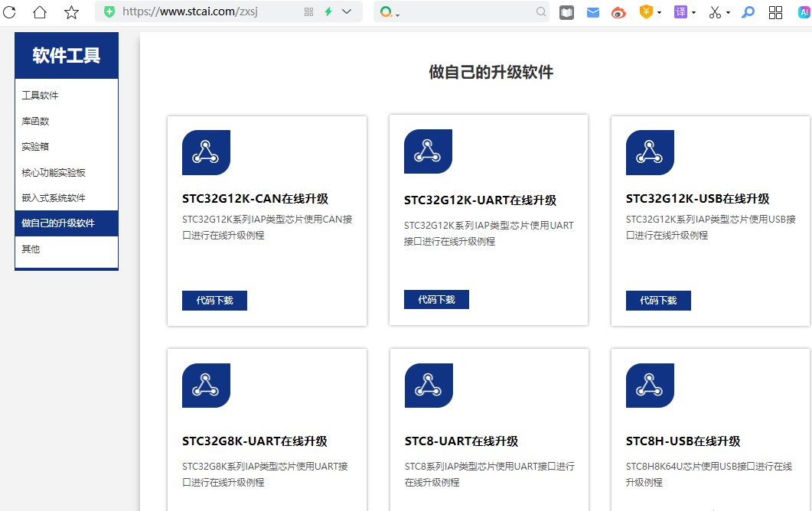The height and width of the screenshot is (511, 812).
Task: Open STC32G12K-USB在线升级 title
Action: (x=697, y=199)
